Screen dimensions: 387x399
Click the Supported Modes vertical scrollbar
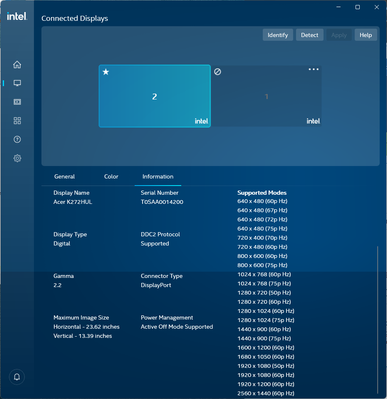(x=378, y=320)
